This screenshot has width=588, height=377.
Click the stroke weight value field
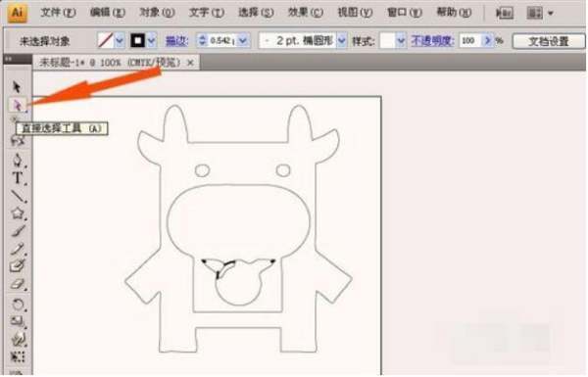[222, 40]
